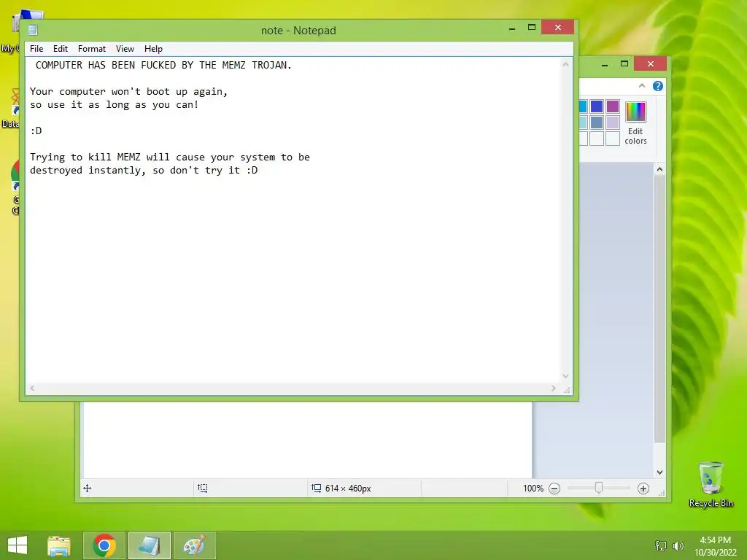This screenshot has width=747, height=560.
Task: Click the Paint canvas scrollbar up arrow
Action: coord(659,169)
